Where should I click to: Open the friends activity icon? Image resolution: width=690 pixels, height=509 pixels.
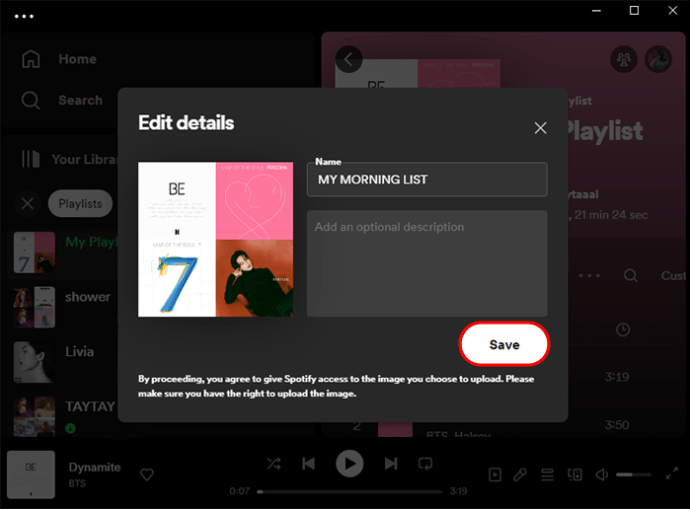click(624, 59)
